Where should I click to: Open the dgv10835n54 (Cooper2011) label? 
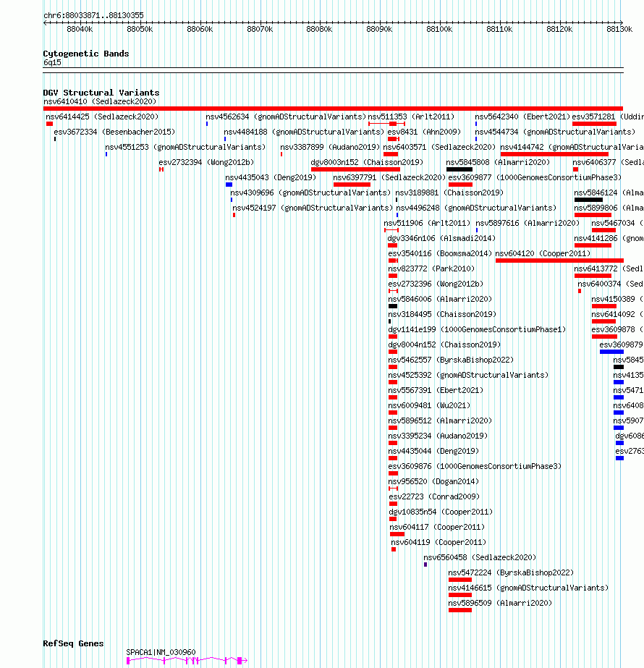441,512
